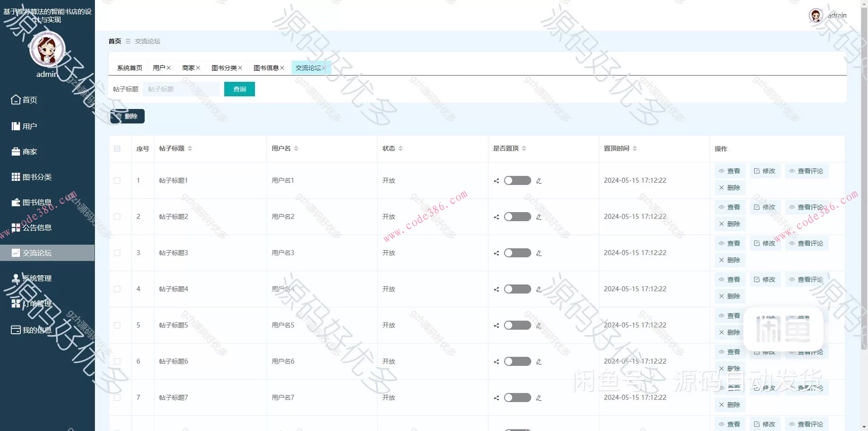Toggle the 是否置顶 switch for 帖子标题6
The width and height of the screenshot is (868, 431).
(x=518, y=361)
